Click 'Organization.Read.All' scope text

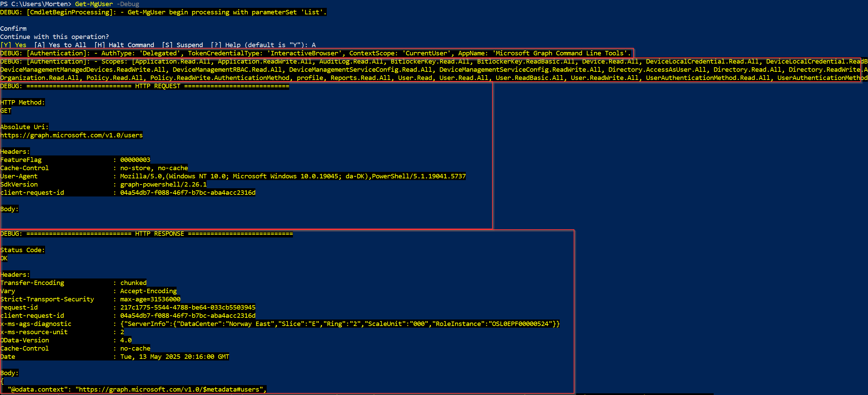40,78
